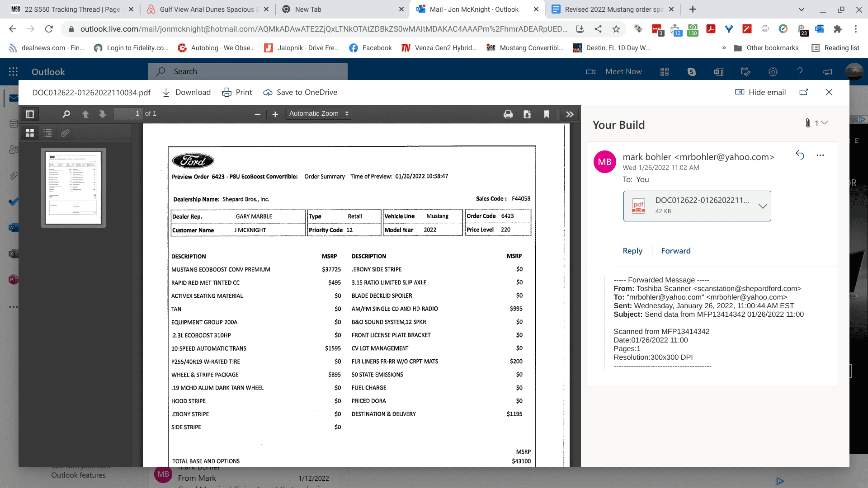Click the page number input field
The image size is (868, 488).
tap(127, 114)
